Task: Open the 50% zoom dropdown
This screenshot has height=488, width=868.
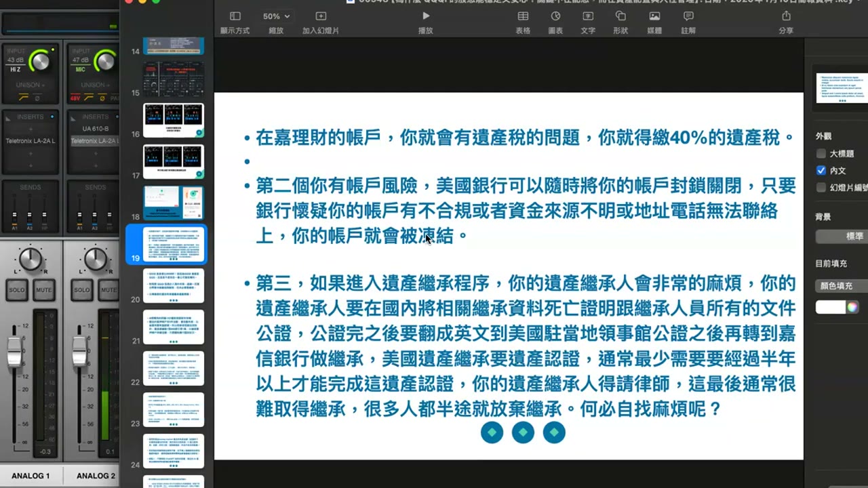Action: point(276,16)
